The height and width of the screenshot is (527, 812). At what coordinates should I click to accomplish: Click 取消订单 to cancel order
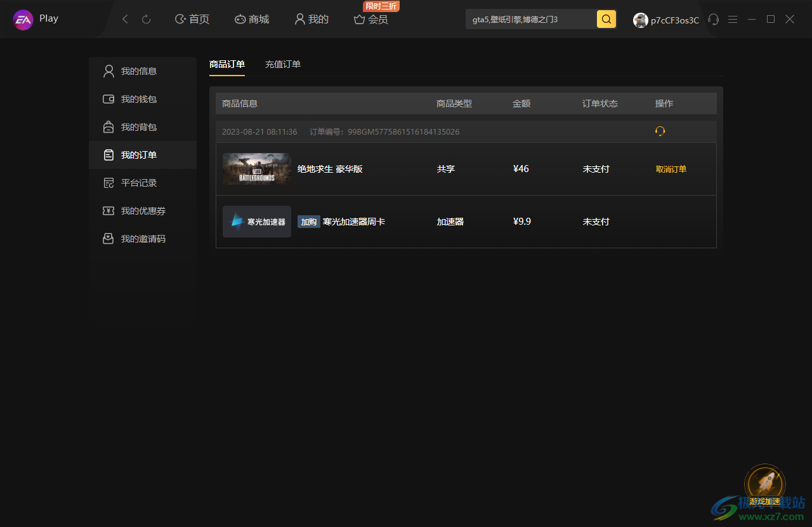point(671,169)
